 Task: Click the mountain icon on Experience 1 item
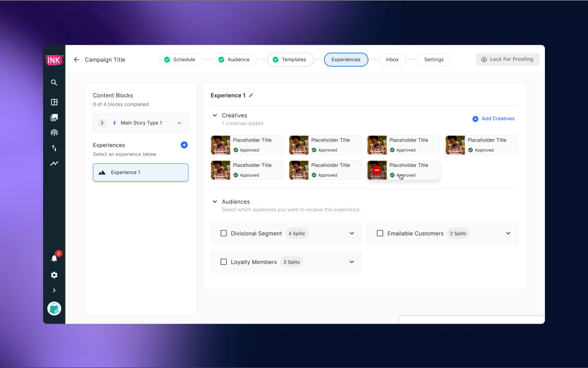coord(102,172)
